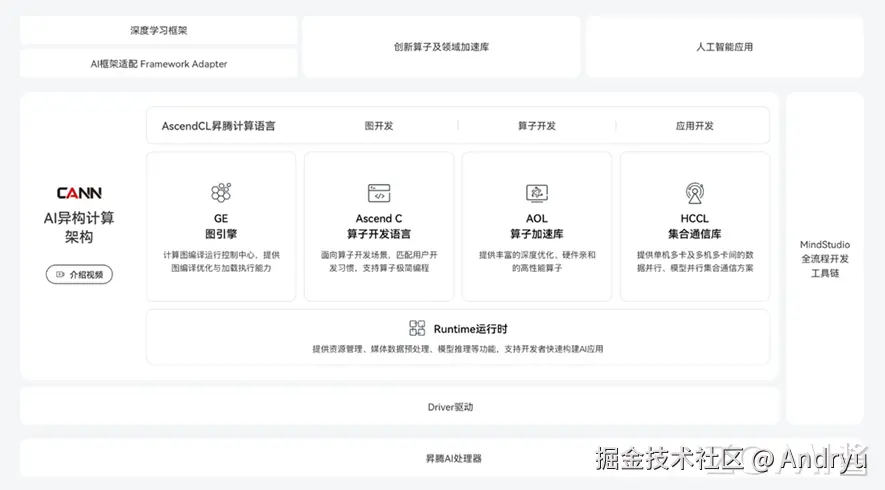Click the Driver驱动 layer bar
This screenshot has width=885, height=490.
pyautogui.click(x=400, y=406)
